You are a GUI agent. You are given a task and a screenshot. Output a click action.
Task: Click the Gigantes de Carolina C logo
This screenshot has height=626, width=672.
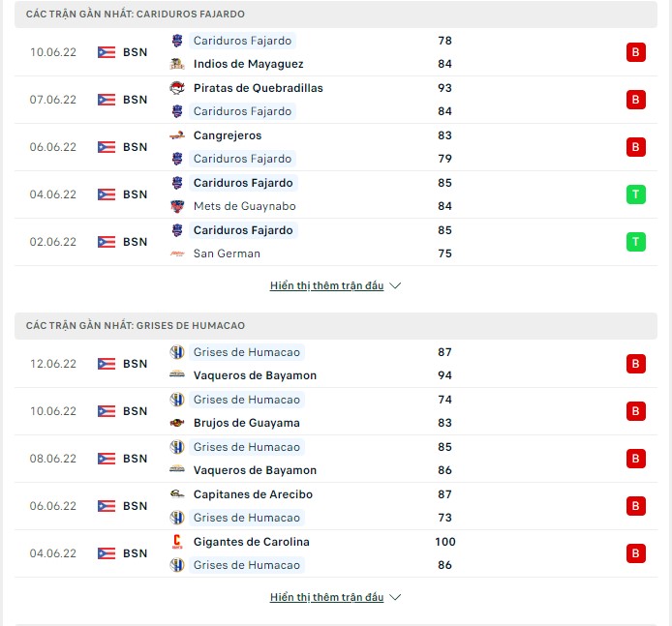177,542
